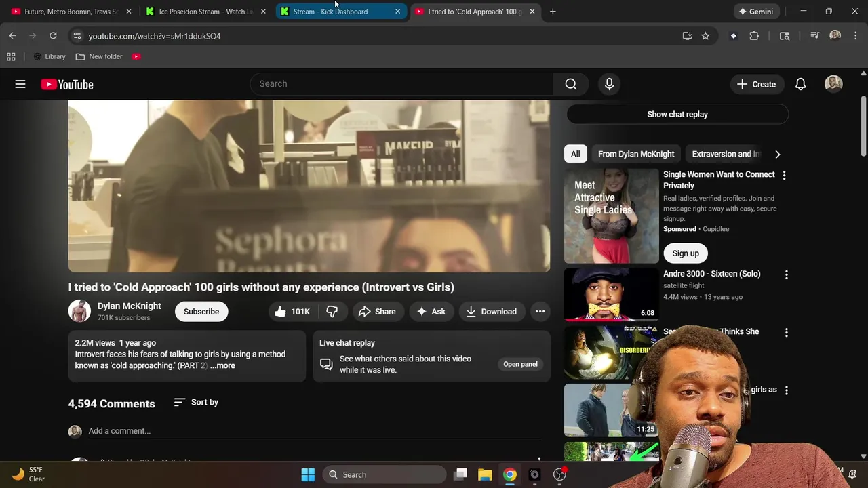Reload the page in Chrome
The height and width of the screenshot is (488, 868).
pyautogui.click(x=53, y=36)
